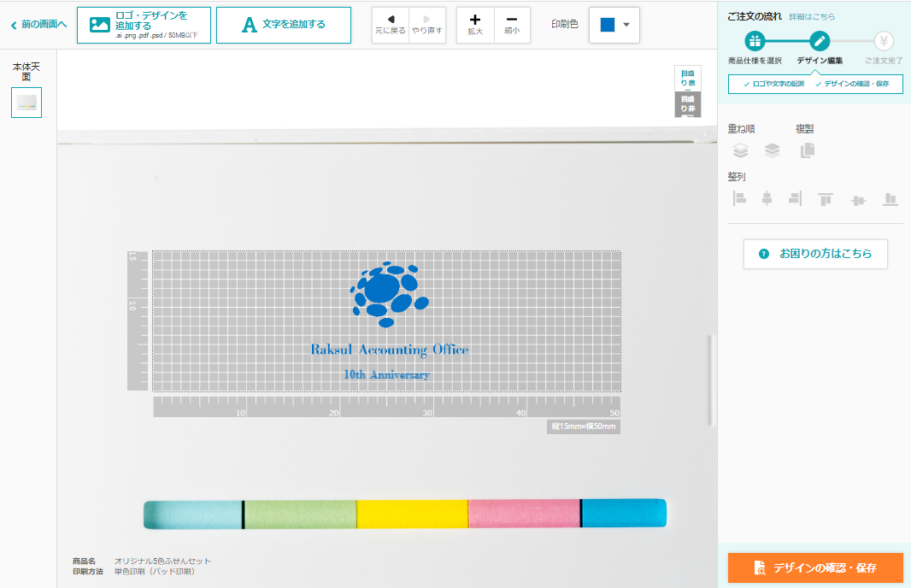Viewport: 911px width, 588px height.
Task: Duplicate the object with 複製 icon
Action: 808,150
